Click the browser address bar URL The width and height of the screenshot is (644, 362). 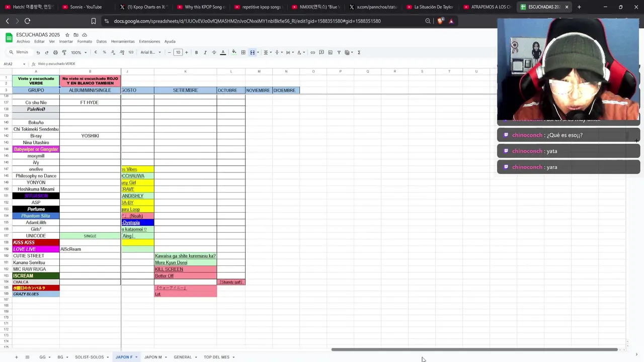(x=247, y=21)
